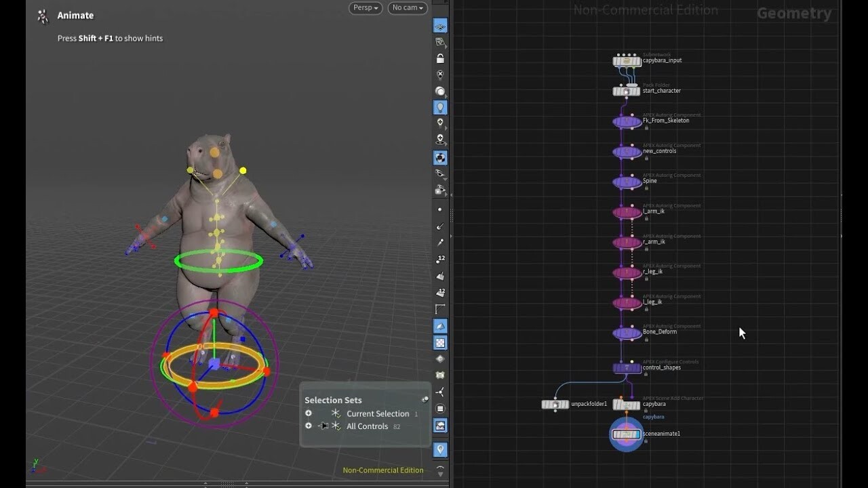868x488 pixels.
Task: Select the Animate mode icon top-left
Action: [x=41, y=15]
